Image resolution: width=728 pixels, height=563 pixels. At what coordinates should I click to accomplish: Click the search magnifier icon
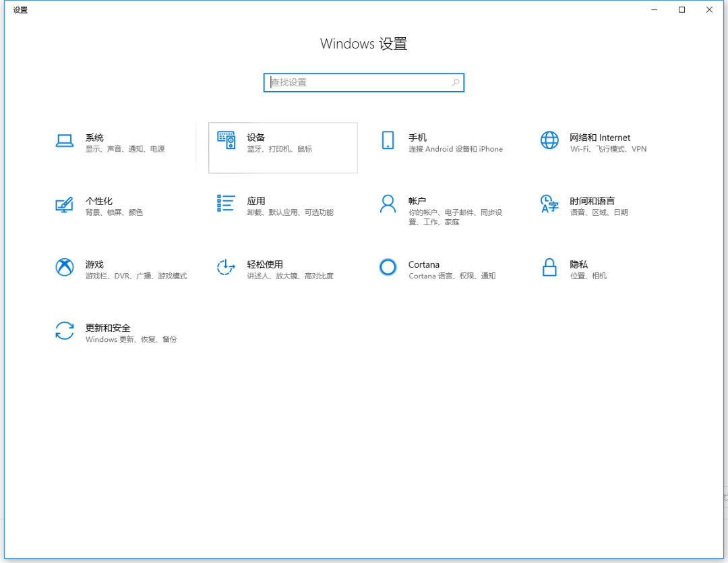[456, 83]
